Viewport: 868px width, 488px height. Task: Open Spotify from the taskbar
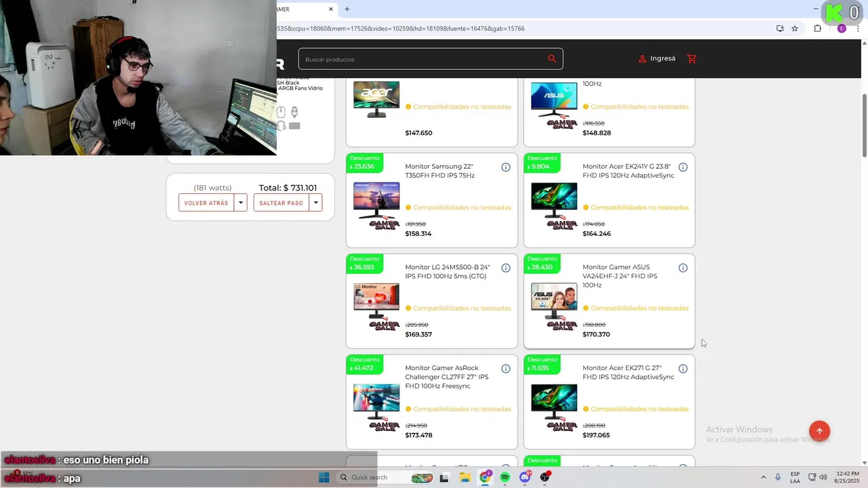[505, 477]
